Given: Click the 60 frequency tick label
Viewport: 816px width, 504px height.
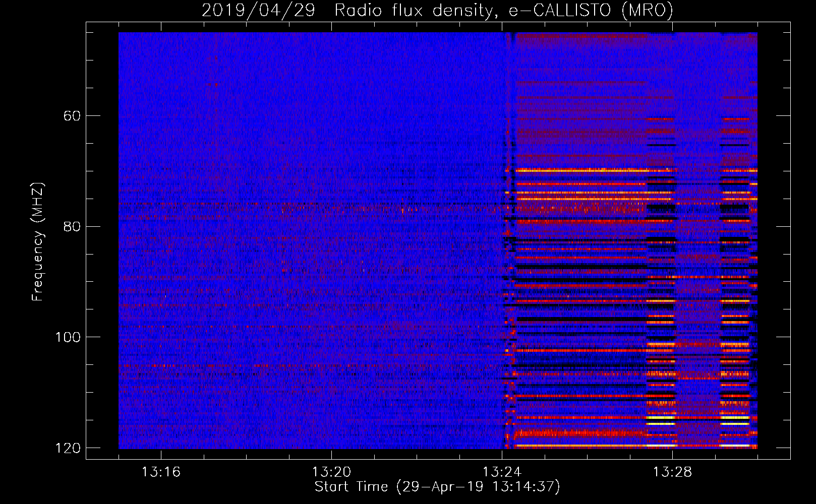Looking at the screenshot, I should coord(72,116).
